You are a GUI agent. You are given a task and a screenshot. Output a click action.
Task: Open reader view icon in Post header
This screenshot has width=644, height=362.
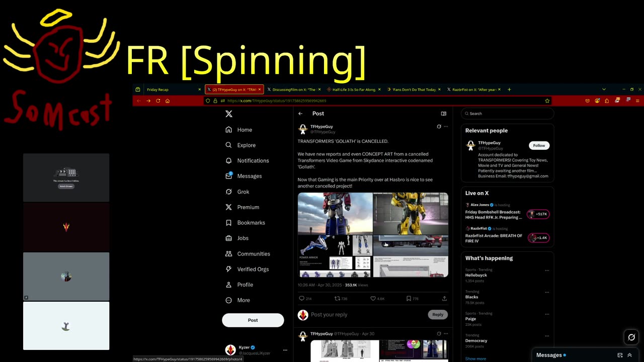click(x=444, y=114)
